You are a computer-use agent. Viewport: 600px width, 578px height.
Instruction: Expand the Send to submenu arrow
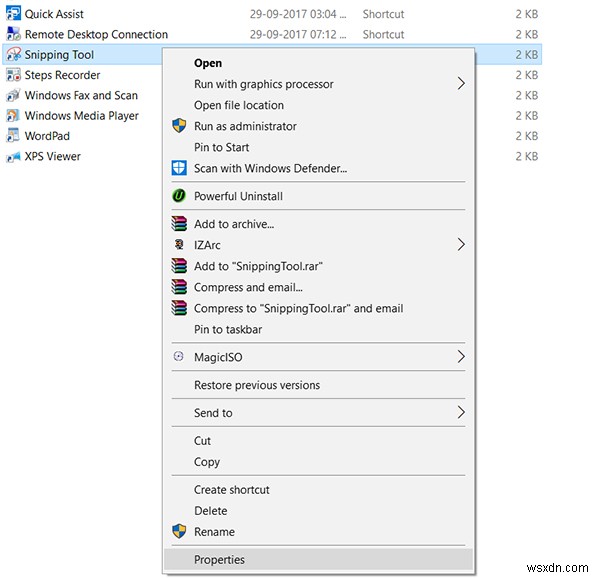click(x=461, y=412)
